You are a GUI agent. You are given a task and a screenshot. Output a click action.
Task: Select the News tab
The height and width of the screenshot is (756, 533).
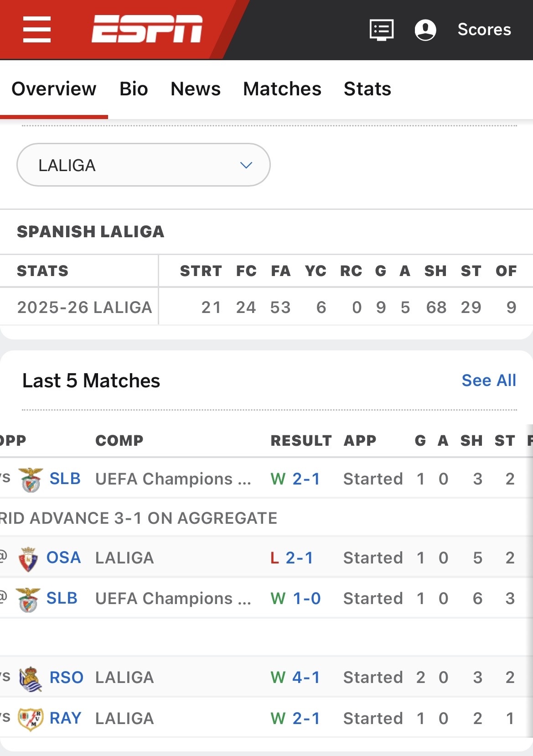click(195, 89)
